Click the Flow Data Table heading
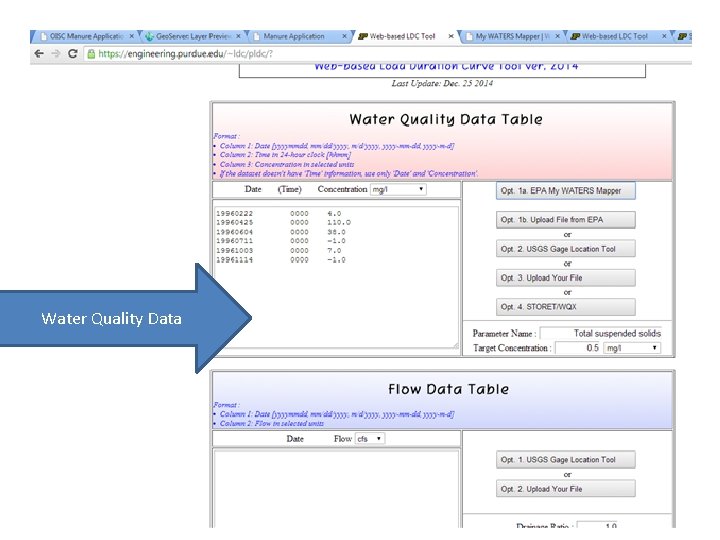Image resolution: width=720 pixels, height=540 pixels. (x=448, y=389)
